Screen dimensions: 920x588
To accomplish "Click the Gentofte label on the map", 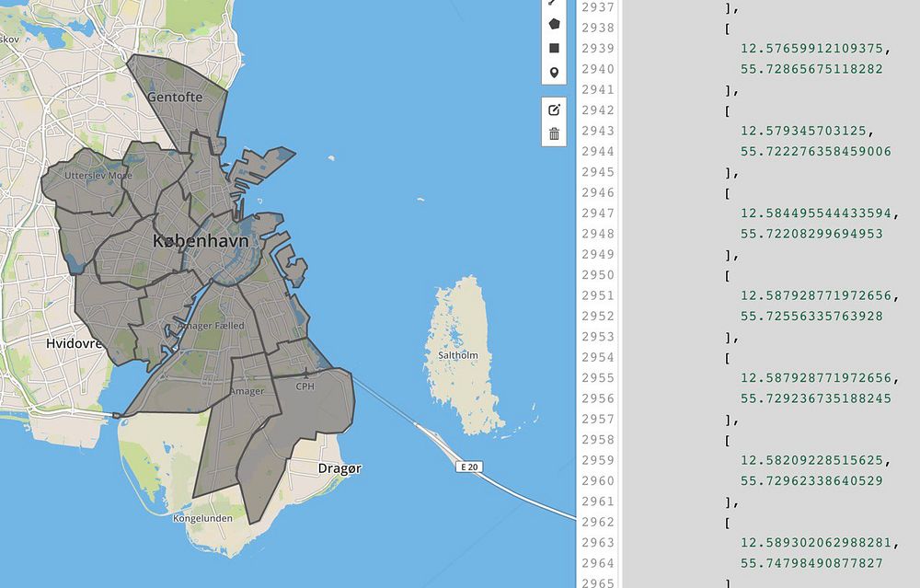I will coord(174,97).
